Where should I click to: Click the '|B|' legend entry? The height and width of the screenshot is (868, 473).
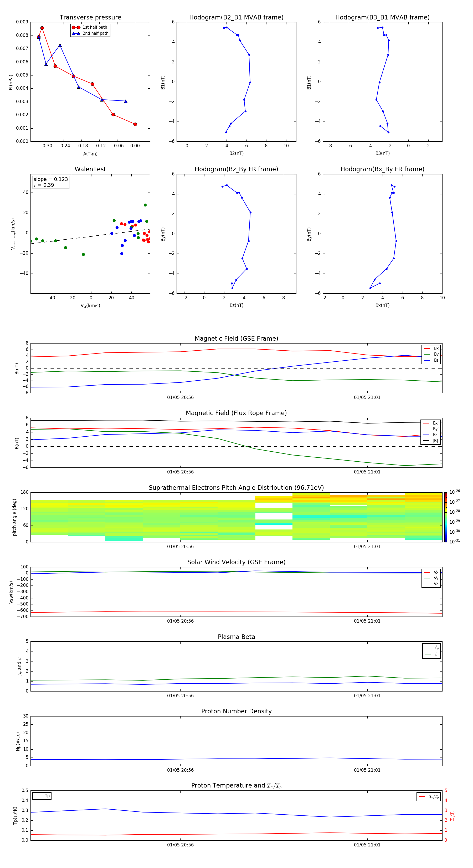coord(431,441)
